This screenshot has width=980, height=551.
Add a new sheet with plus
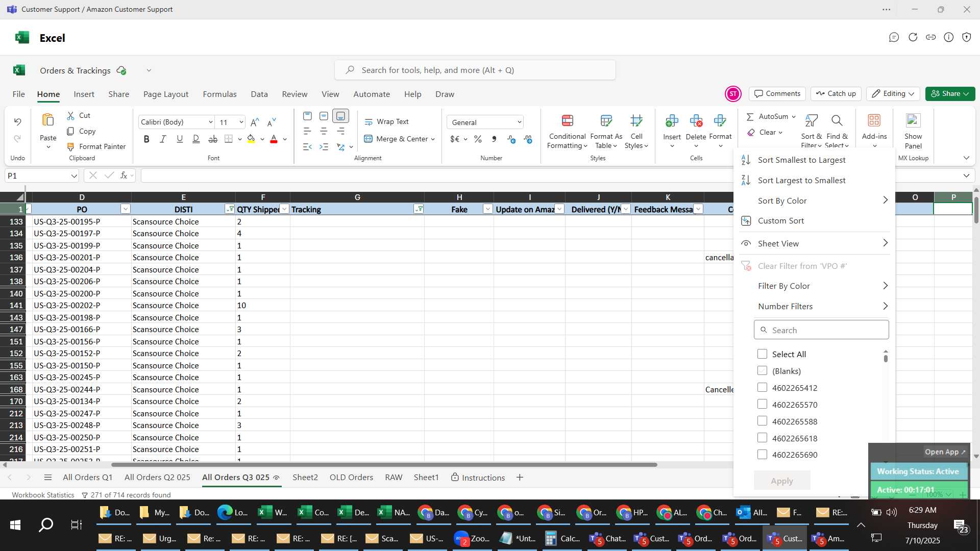pyautogui.click(x=520, y=478)
